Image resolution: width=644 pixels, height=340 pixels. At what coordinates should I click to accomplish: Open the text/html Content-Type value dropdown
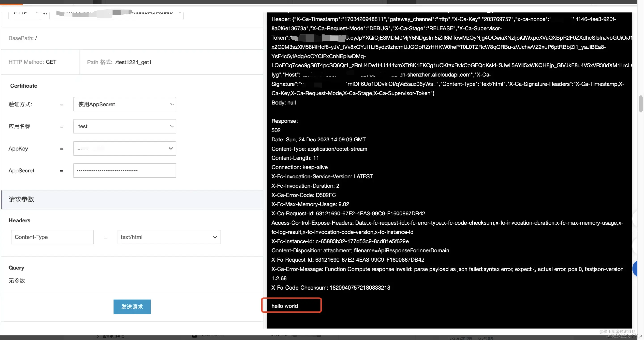[x=169, y=237]
